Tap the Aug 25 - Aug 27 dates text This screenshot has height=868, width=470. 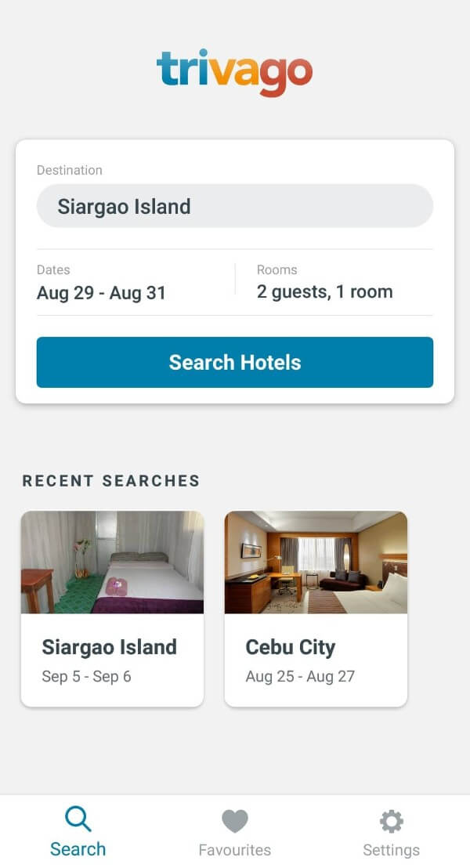(x=300, y=676)
